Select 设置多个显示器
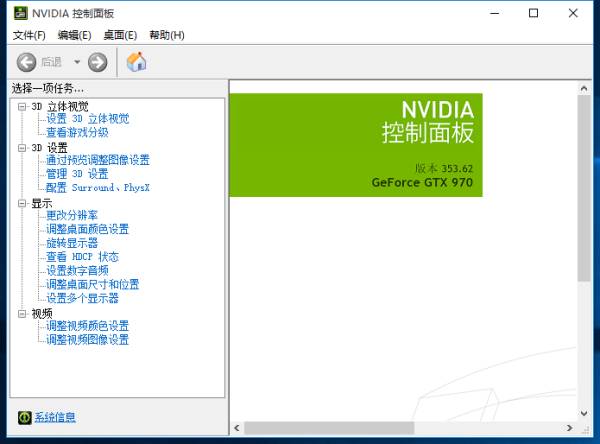The image size is (600, 444). (x=82, y=298)
